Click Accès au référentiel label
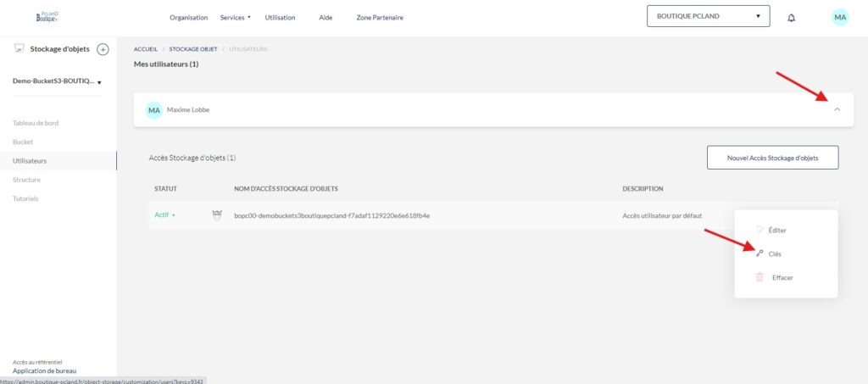This screenshot has width=868, height=384. [37, 362]
